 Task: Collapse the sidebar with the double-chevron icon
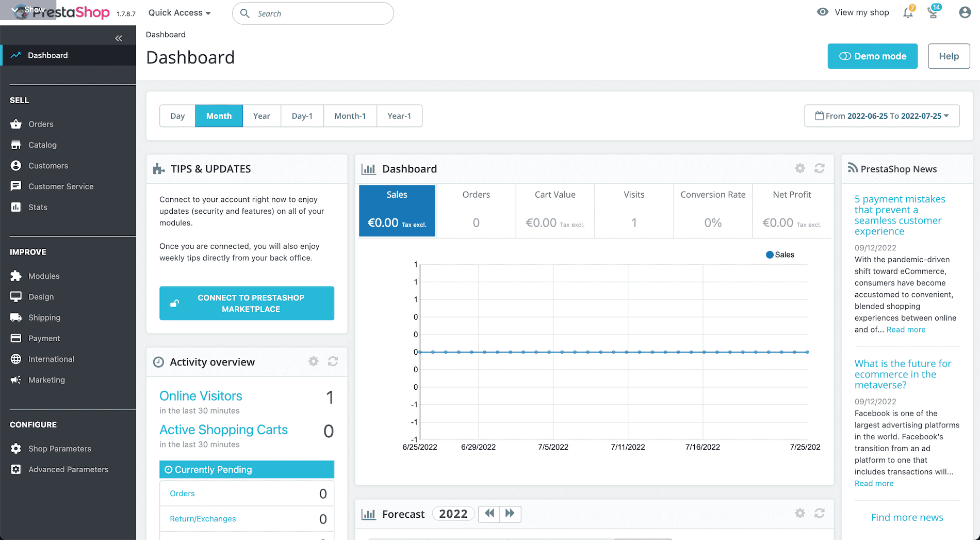pyautogui.click(x=119, y=38)
